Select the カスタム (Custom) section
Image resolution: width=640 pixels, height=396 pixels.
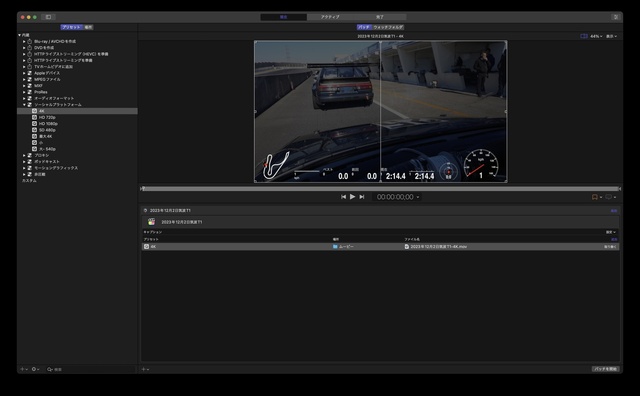[29, 180]
